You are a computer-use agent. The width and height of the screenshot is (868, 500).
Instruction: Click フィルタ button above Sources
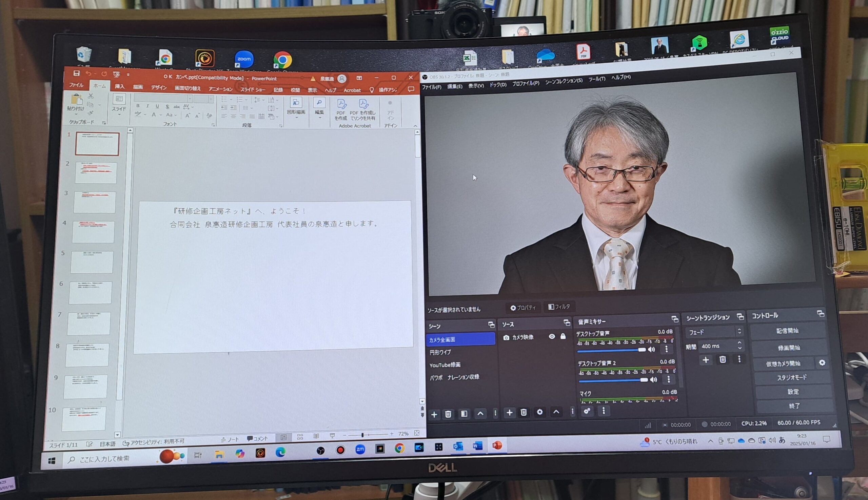click(x=559, y=307)
